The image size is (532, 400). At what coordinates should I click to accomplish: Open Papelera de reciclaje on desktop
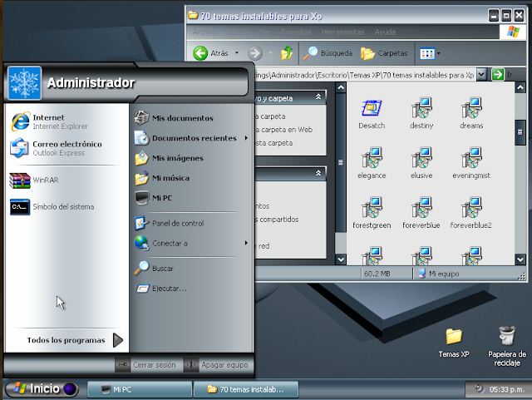coord(507,346)
